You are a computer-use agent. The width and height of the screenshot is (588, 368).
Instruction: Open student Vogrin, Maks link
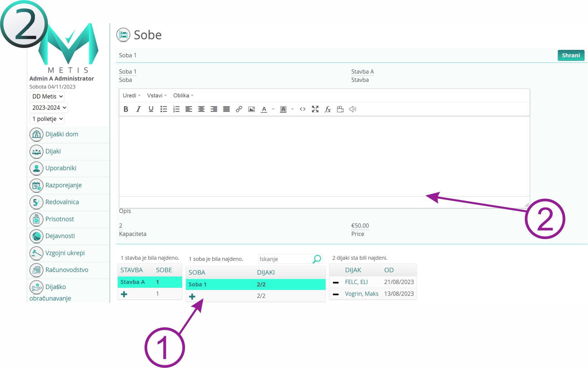[361, 294]
